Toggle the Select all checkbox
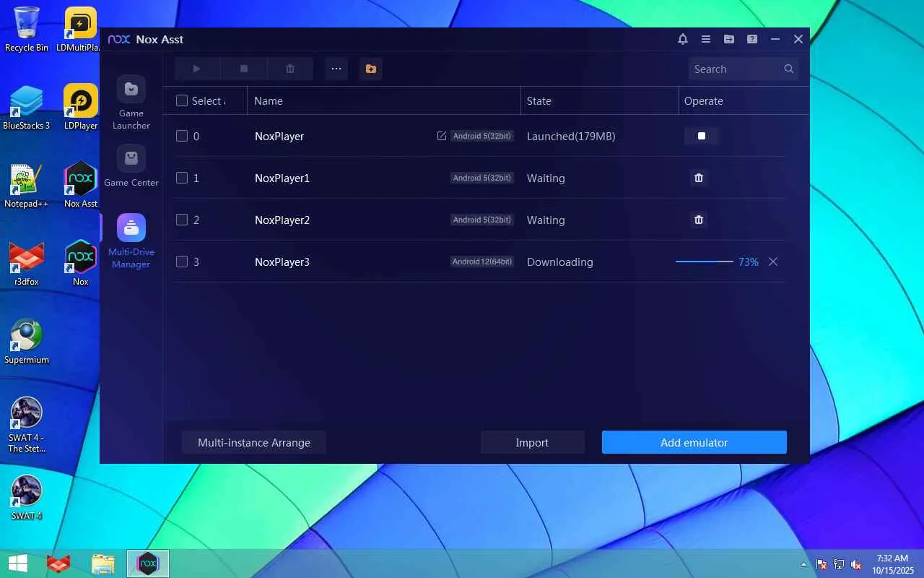 pyautogui.click(x=182, y=100)
